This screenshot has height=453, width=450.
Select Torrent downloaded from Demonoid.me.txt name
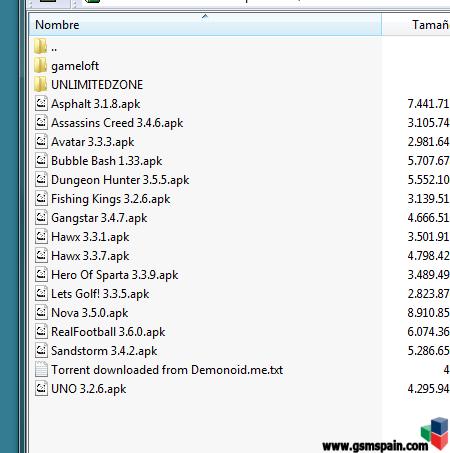167,370
